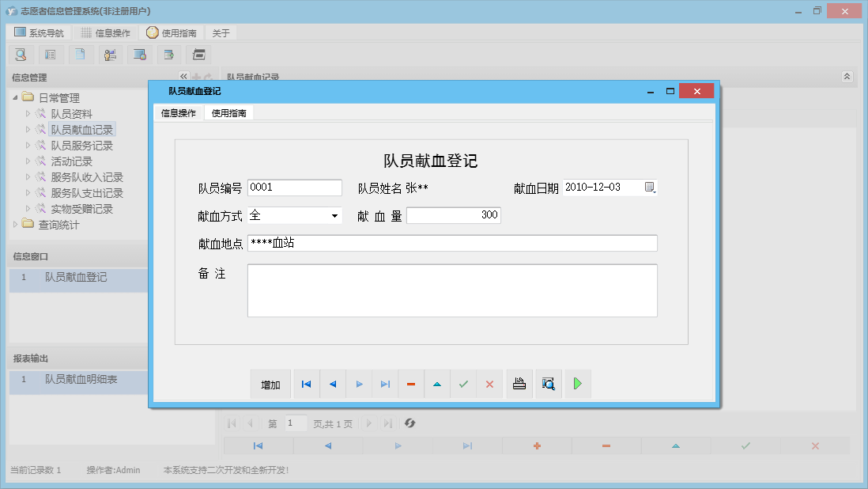Switch to the 使用指南 tab in the dialog

click(x=228, y=112)
